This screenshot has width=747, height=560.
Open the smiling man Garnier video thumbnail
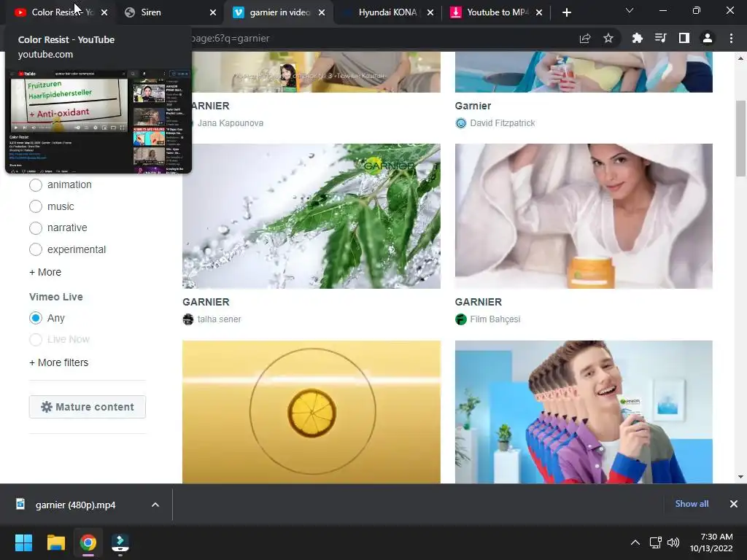point(584,412)
